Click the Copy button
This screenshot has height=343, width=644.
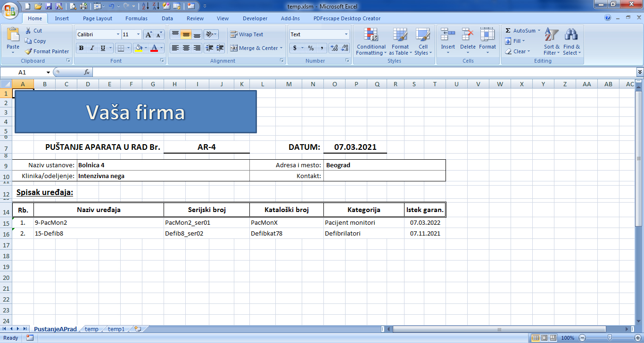tap(35, 41)
